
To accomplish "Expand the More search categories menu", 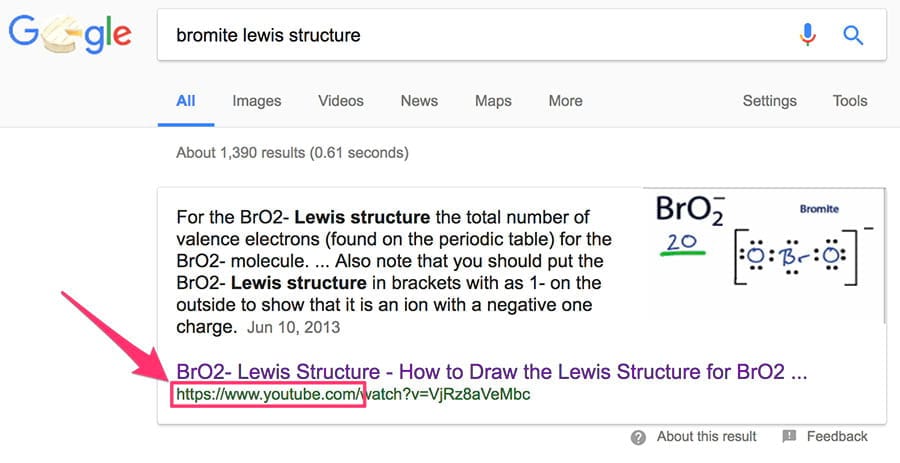I will pyautogui.click(x=565, y=101).
